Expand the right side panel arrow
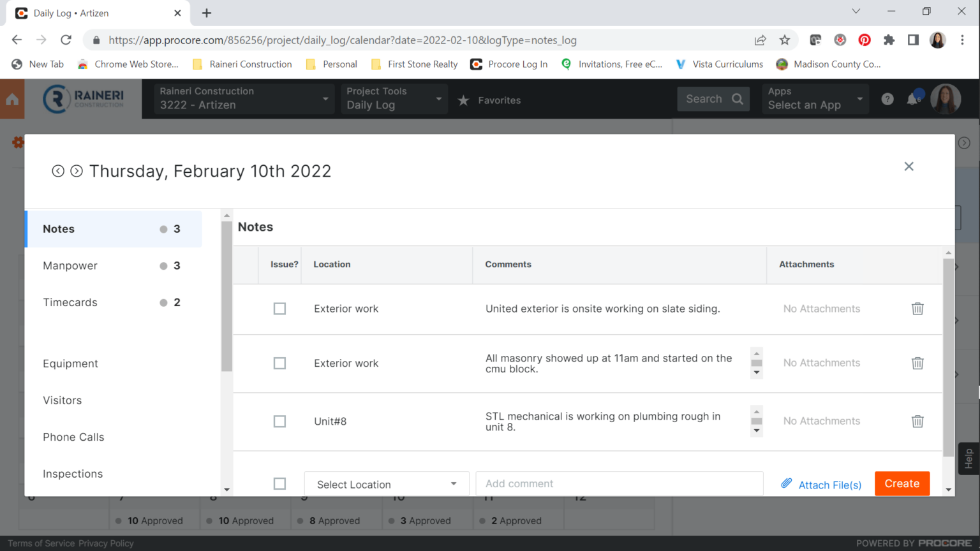Screen dimensions: 980x551 click(964, 143)
